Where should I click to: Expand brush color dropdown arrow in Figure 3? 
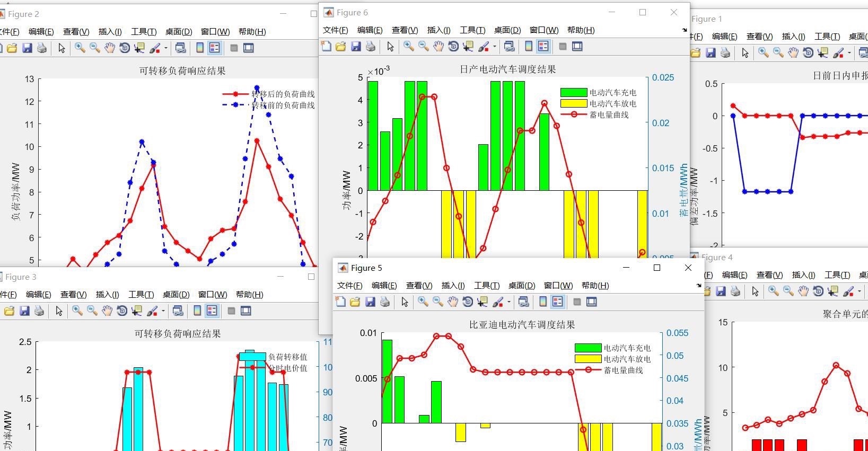[x=163, y=311]
